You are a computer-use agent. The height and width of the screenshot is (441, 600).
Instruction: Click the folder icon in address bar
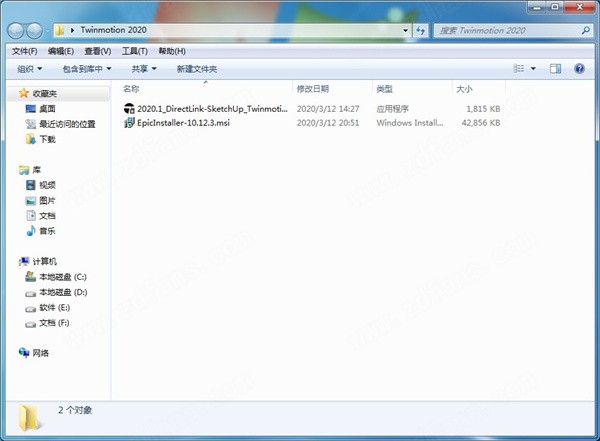pyautogui.click(x=60, y=30)
